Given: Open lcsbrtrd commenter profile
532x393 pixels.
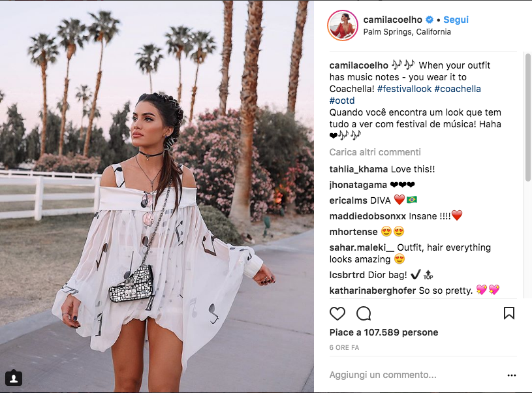Looking at the screenshot, I should click(x=347, y=275).
